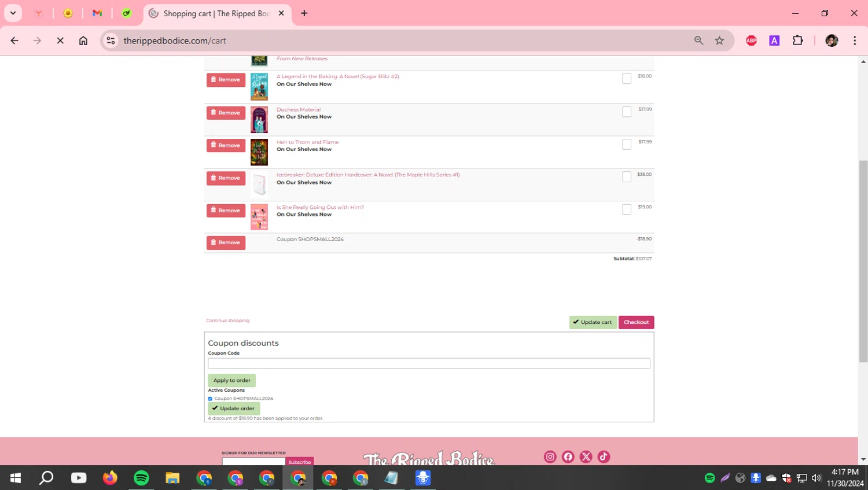Image resolution: width=868 pixels, height=490 pixels.
Task: Stop loading the page
Action: tap(60, 40)
